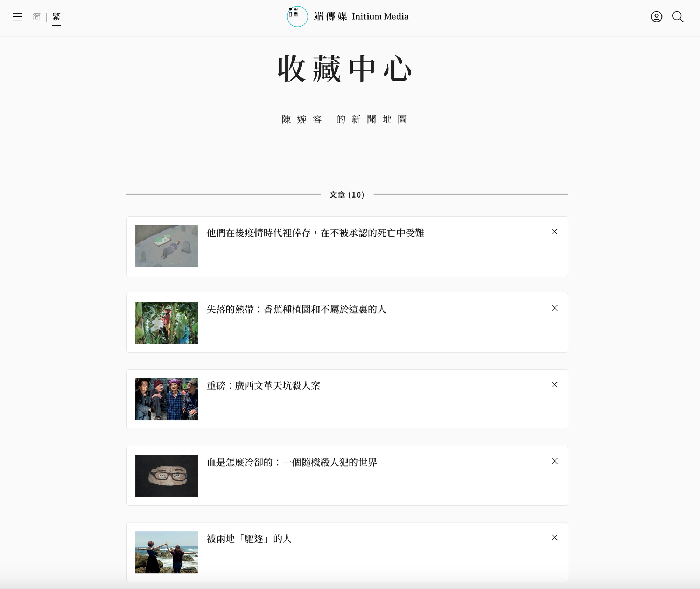The width and height of the screenshot is (700, 589).
Task: Open article 他們在後疫情時代裡倖存
Action: click(x=315, y=233)
